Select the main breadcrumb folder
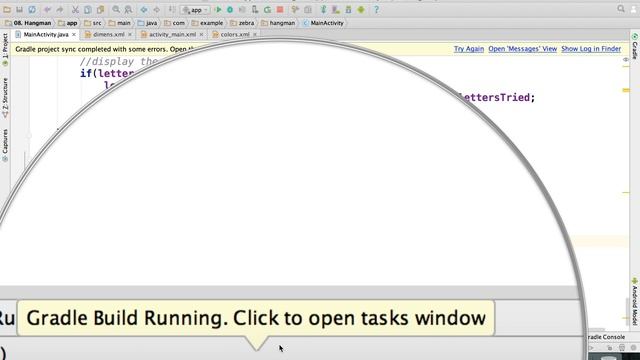 pyautogui.click(x=119, y=23)
